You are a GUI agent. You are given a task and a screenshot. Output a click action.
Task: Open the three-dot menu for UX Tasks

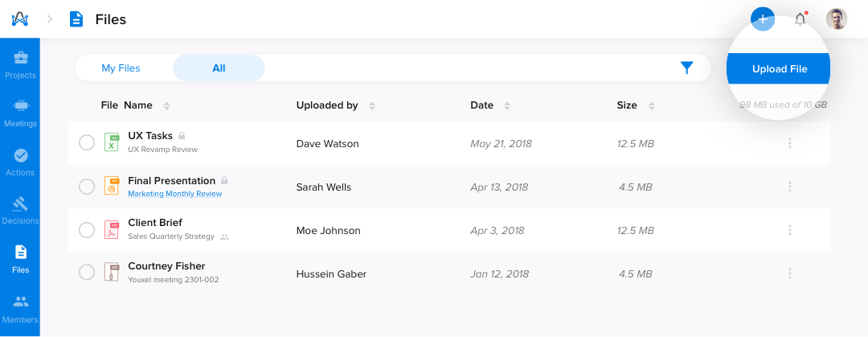790,143
